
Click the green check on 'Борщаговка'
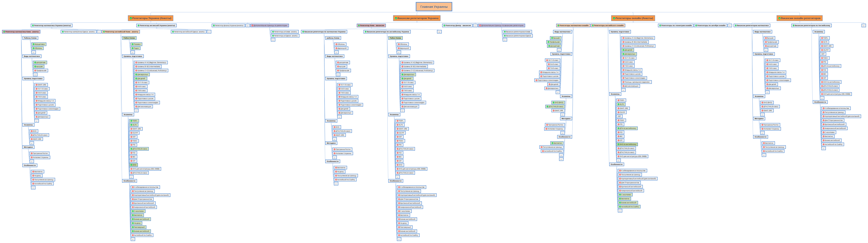[34, 44]
